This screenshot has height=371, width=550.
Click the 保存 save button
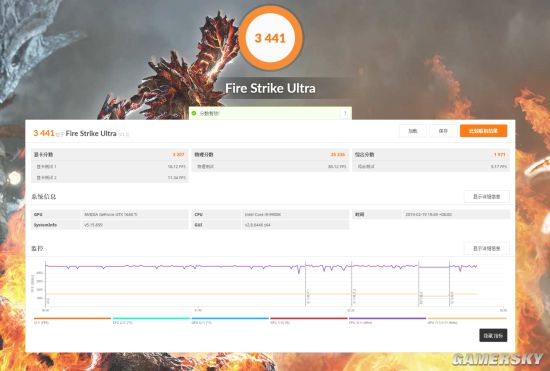point(443,131)
